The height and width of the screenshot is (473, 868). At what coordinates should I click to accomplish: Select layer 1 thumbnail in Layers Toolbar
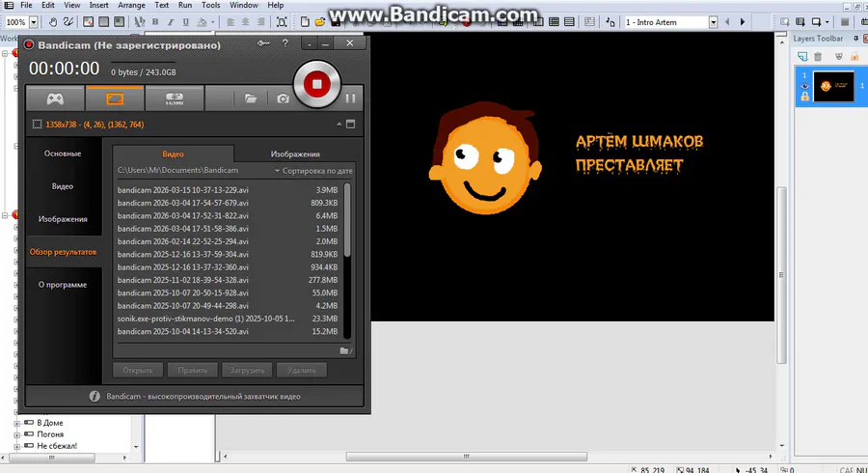tap(833, 86)
